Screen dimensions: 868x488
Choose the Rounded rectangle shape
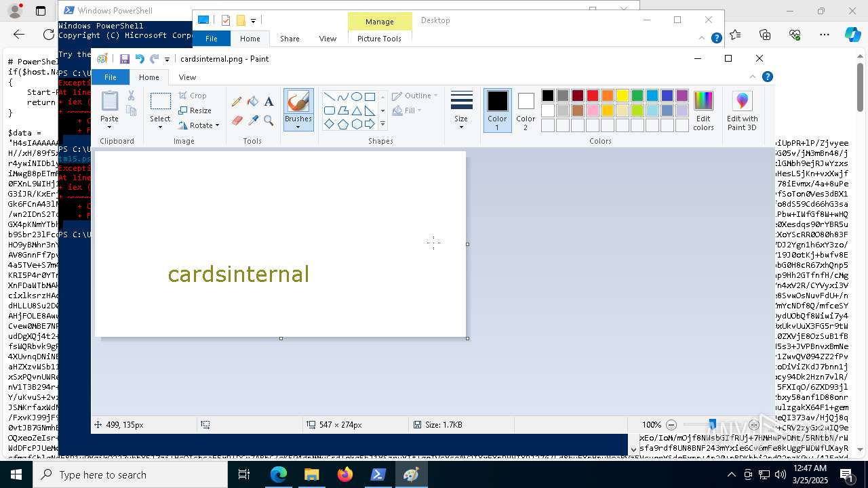point(329,110)
